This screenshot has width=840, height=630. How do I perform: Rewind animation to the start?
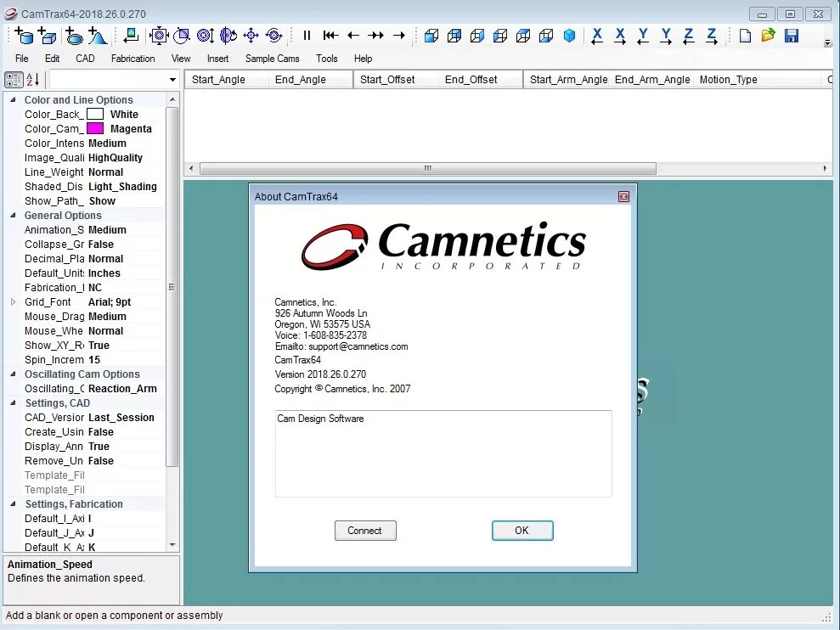tap(330, 36)
